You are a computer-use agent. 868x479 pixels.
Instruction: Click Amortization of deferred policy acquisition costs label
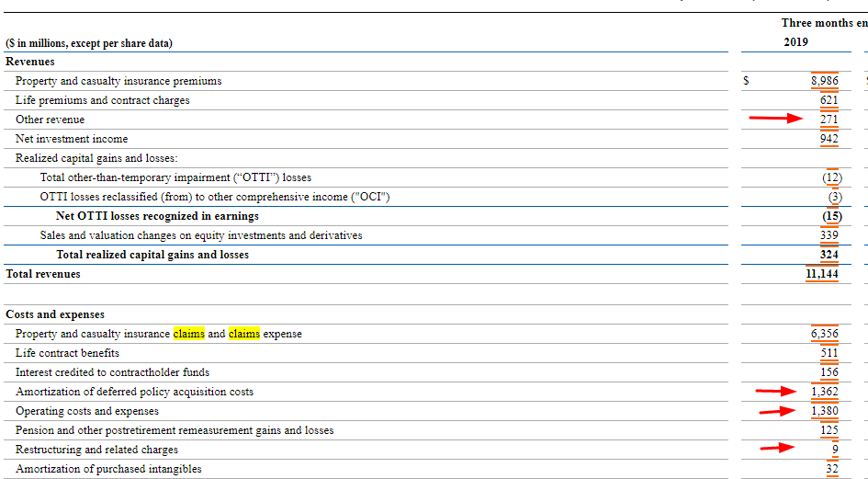[x=134, y=392]
